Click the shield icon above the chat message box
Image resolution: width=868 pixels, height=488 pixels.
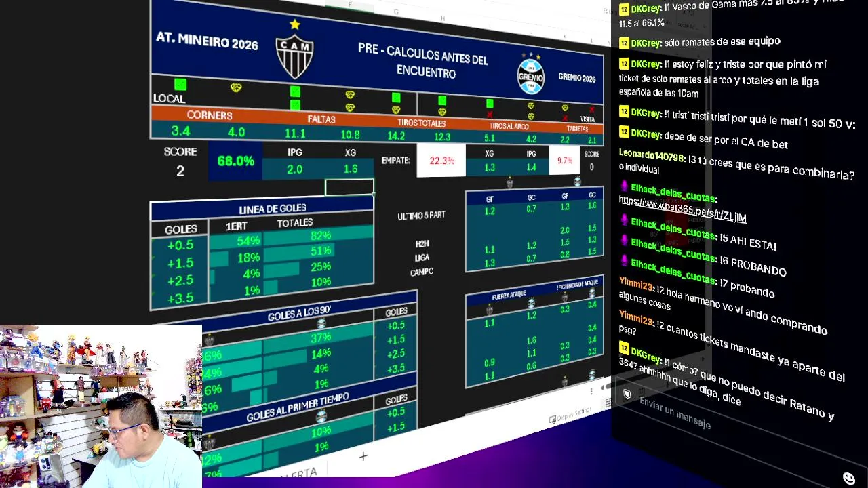point(627,393)
